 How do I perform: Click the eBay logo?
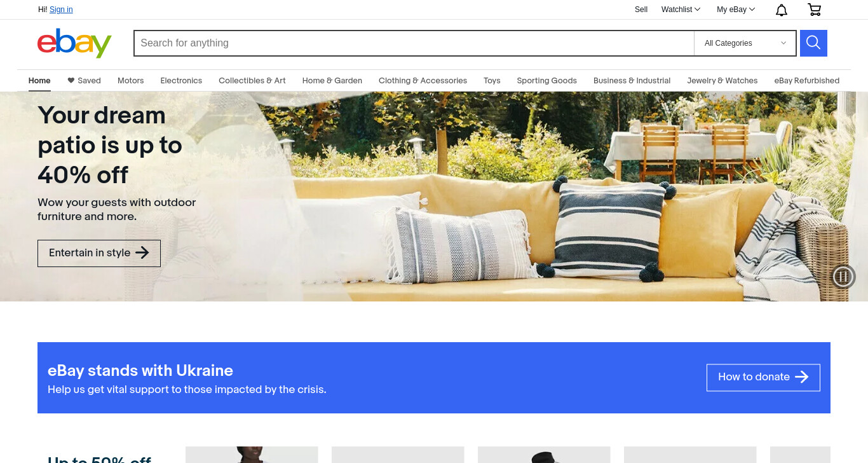coord(74,43)
